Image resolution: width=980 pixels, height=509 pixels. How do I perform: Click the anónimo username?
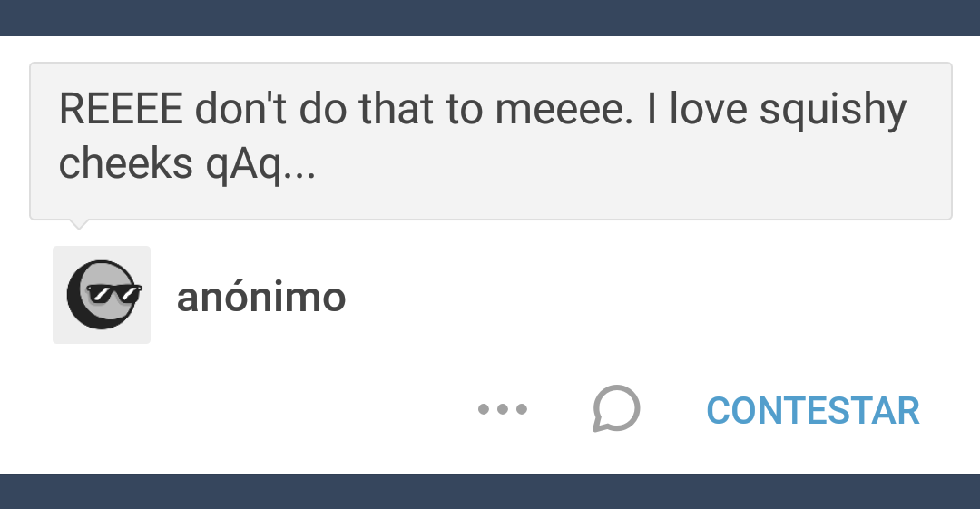[x=261, y=298]
